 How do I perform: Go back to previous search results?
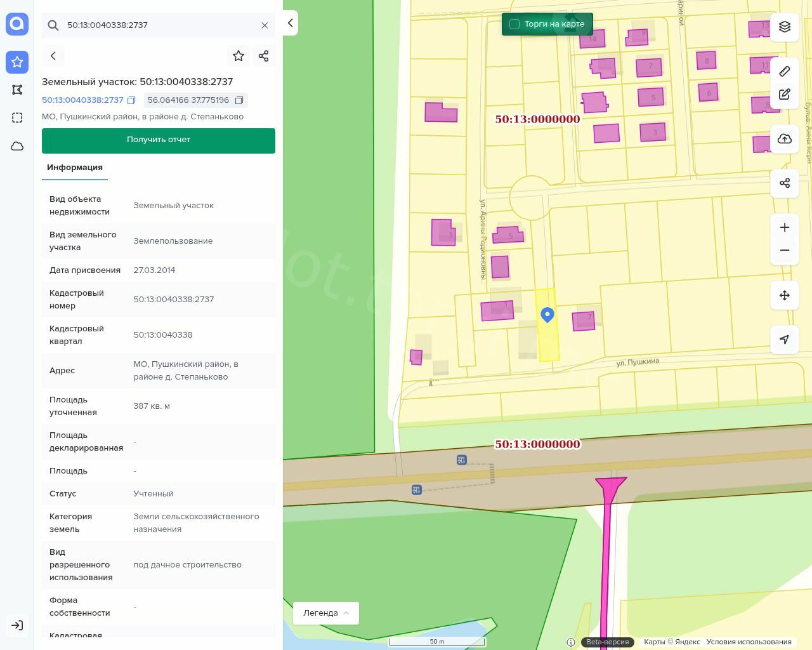(x=53, y=56)
